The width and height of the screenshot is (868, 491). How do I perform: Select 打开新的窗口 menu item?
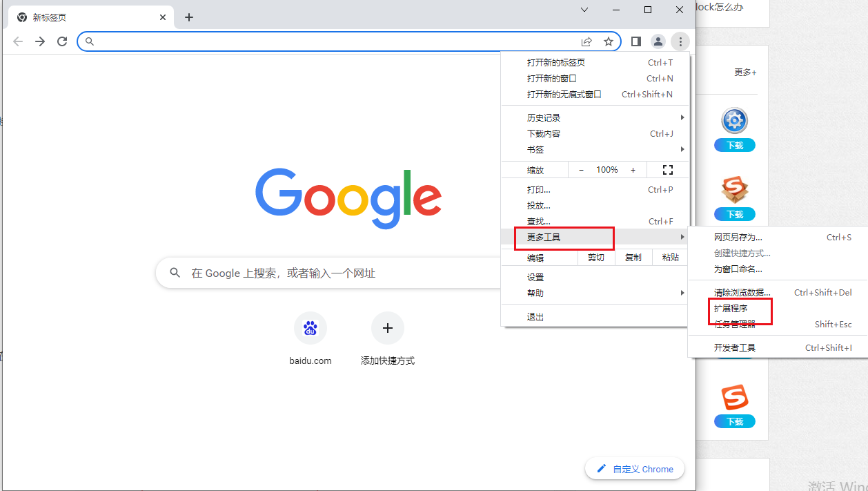[x=595, y=78]
